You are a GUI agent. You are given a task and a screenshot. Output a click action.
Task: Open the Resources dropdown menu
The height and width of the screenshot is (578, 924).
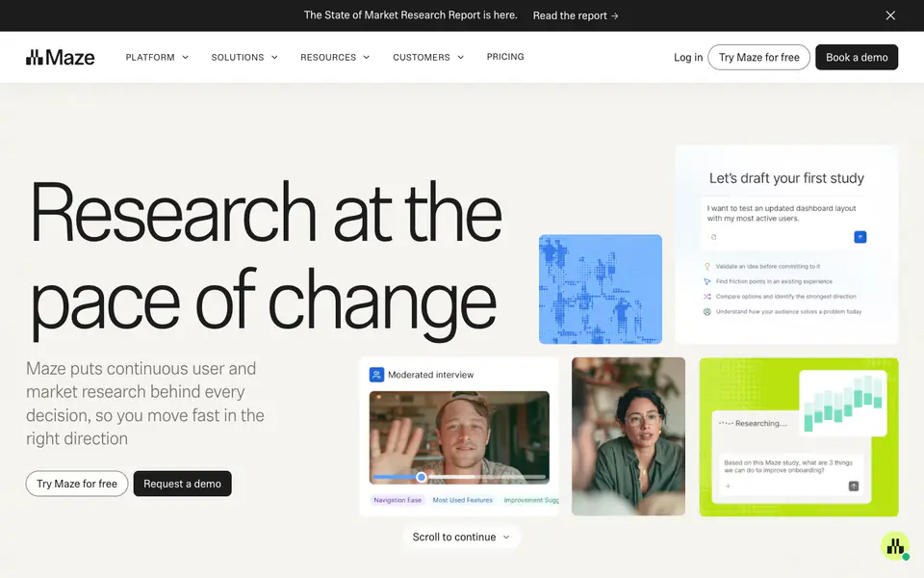(x=335, y=57)
